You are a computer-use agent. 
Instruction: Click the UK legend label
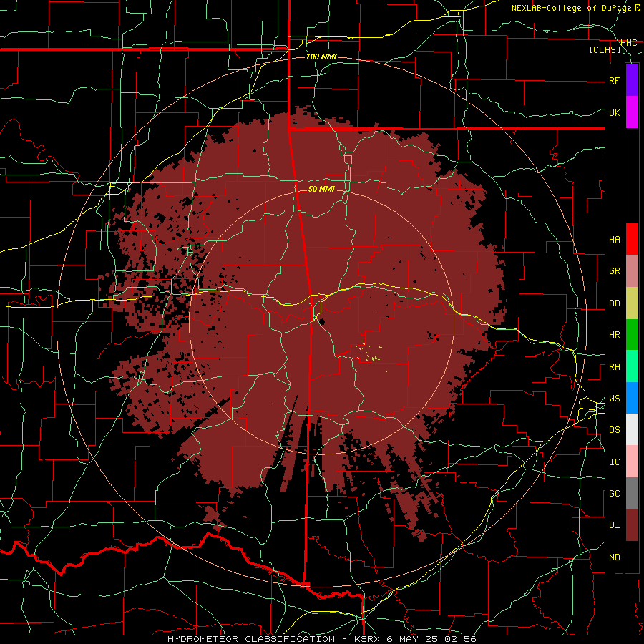pos(614,112)
